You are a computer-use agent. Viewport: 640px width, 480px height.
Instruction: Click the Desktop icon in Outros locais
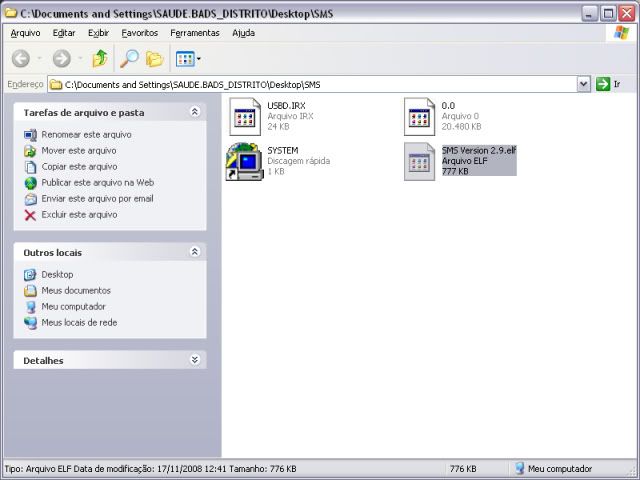[30, 275]
